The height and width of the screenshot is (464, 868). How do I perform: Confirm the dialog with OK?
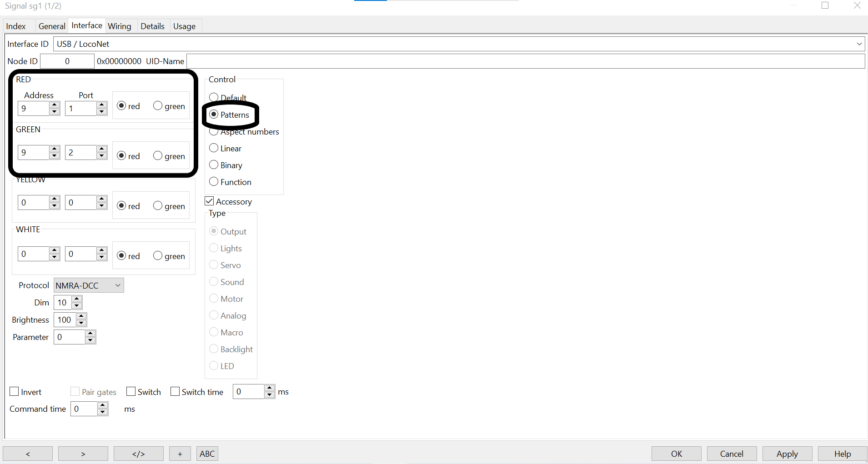click(677, 454)
